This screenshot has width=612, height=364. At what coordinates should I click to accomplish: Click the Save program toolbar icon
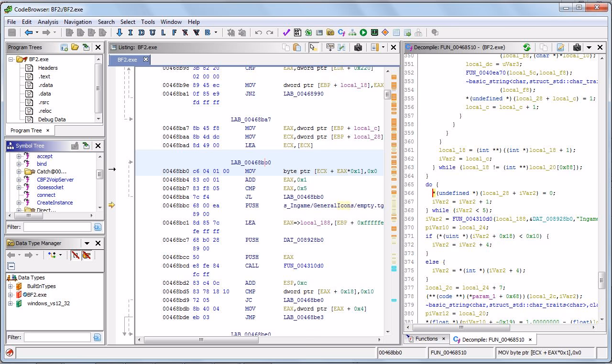[x=12, y=32]
